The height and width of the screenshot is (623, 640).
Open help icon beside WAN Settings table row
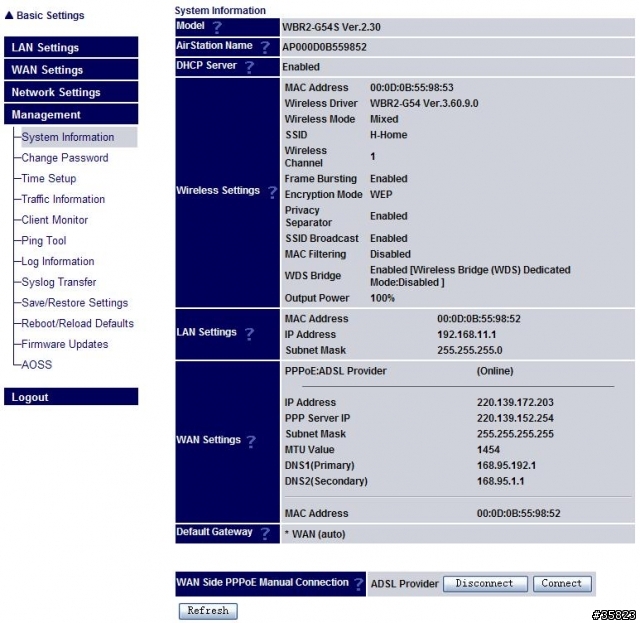[251, 441]
